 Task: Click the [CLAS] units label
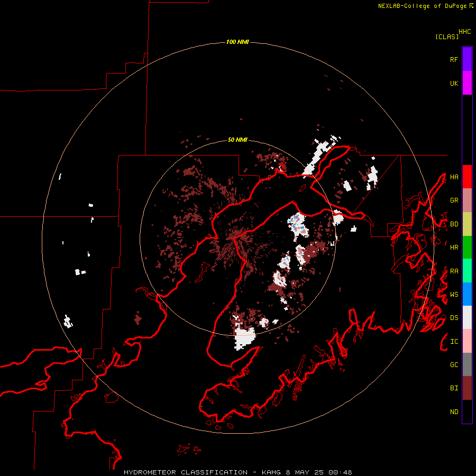click(447, 36)
